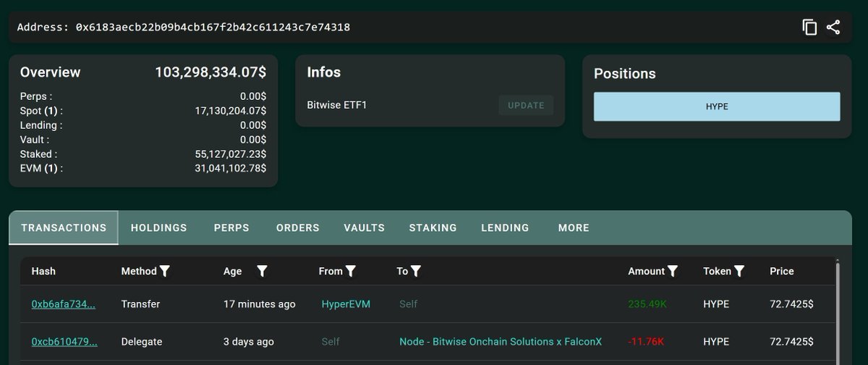
Task: Click the Spot (1) row label
Action: tap(41, 111)
